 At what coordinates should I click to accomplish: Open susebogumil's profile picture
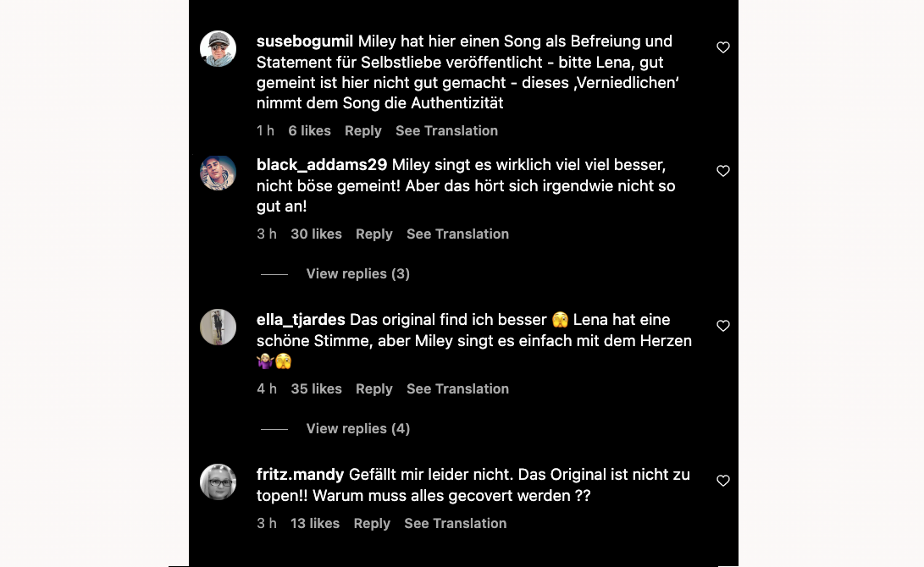click(218, 48)
